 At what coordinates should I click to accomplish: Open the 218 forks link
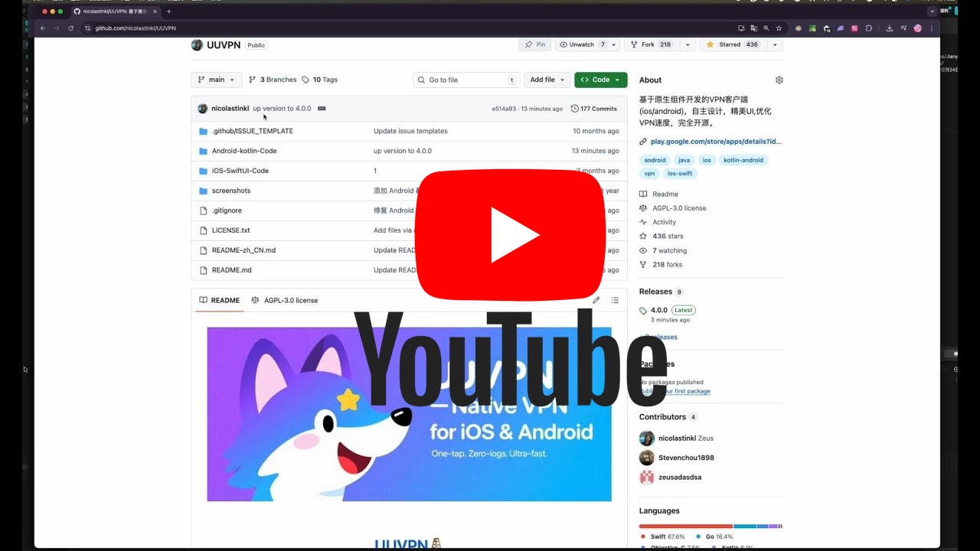661,265
